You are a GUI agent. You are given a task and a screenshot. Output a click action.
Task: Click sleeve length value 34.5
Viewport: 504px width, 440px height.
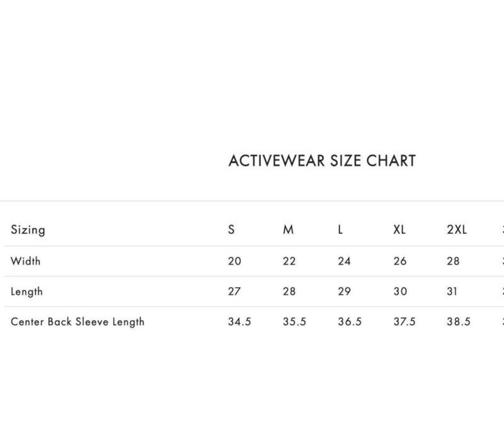[240, 322]
